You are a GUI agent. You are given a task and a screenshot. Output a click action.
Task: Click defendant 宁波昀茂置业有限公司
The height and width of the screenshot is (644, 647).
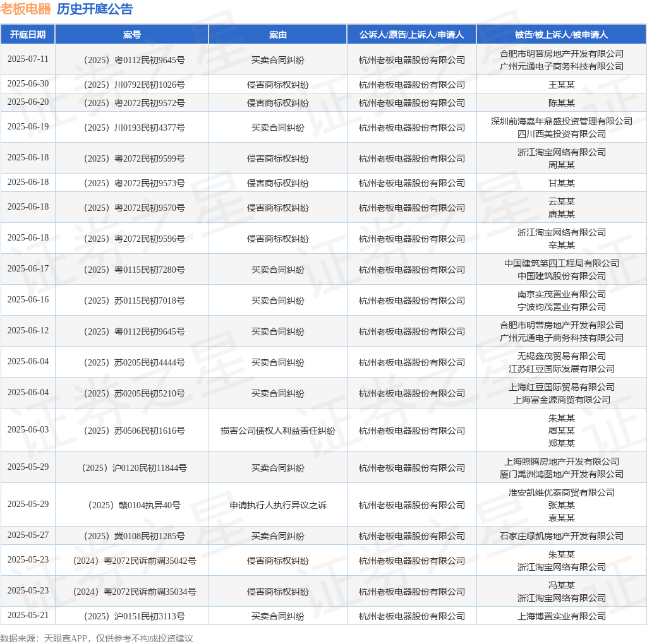(x=562, y=307)
